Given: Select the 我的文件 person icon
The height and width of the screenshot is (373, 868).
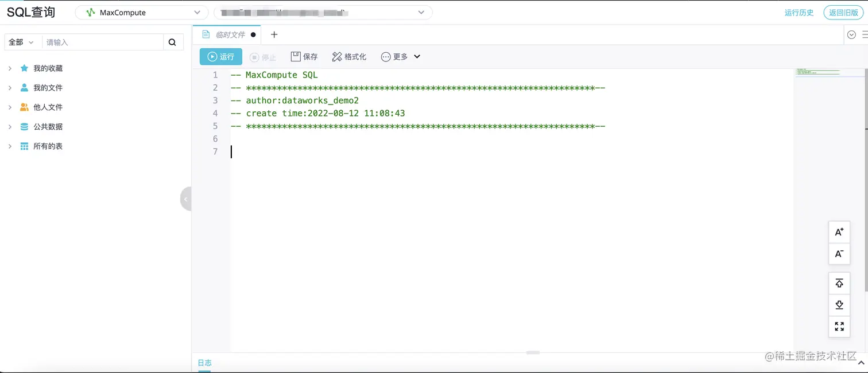Looking at the screenshot, I should [x=24, y=88].
